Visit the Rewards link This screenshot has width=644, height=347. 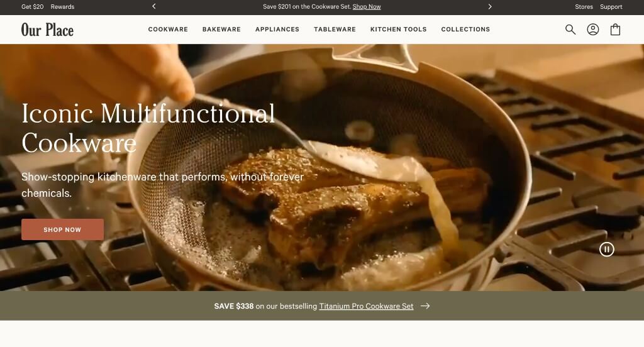click(62, 6)
